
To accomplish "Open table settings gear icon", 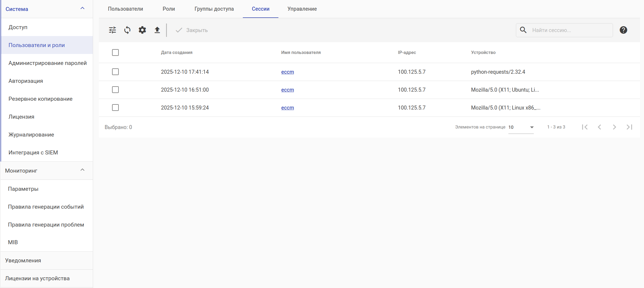I will pos(142,30).
